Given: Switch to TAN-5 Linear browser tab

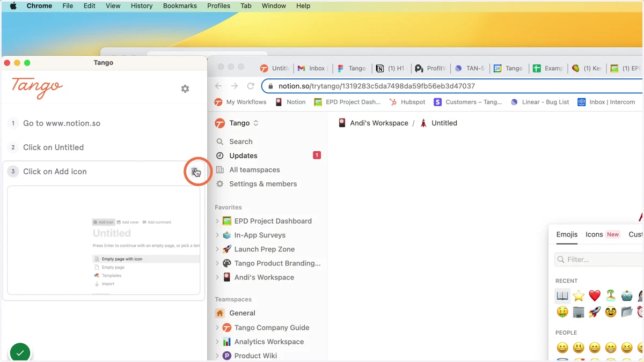Looking at the screenshot, I should click(x=470, y=68).
